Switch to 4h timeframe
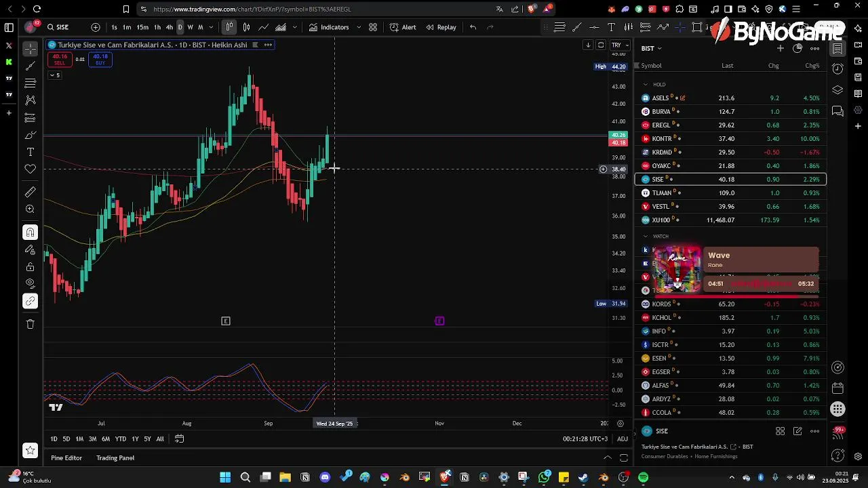This screenshot has width=868, height=488. tap(170, 27)
